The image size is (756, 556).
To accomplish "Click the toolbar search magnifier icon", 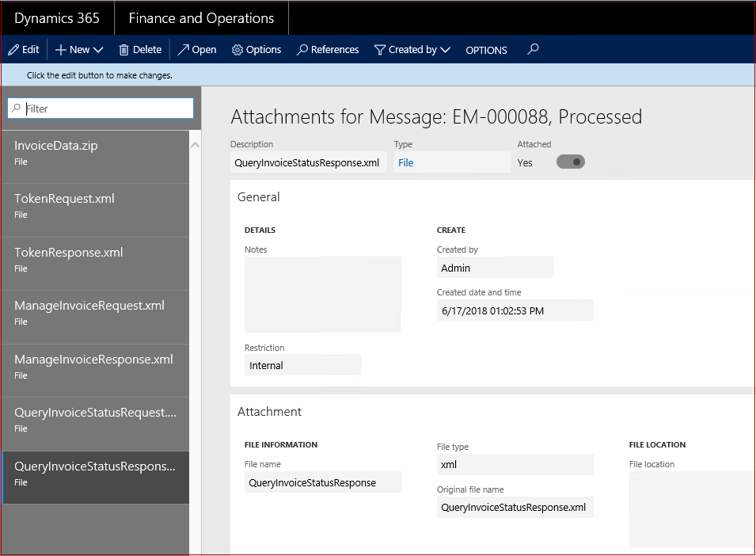I will pyautogui.click(x=533, y=49).
